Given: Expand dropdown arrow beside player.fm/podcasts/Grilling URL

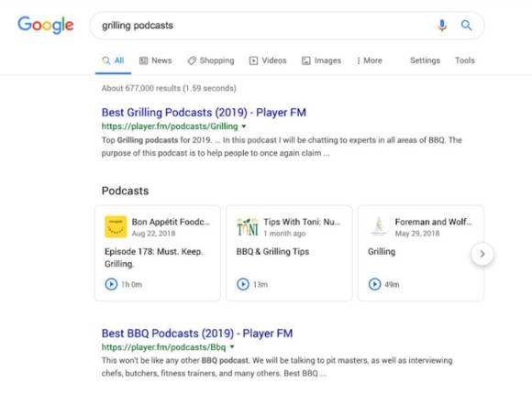Looking at the screenshot, I should (x=244, y=126).
